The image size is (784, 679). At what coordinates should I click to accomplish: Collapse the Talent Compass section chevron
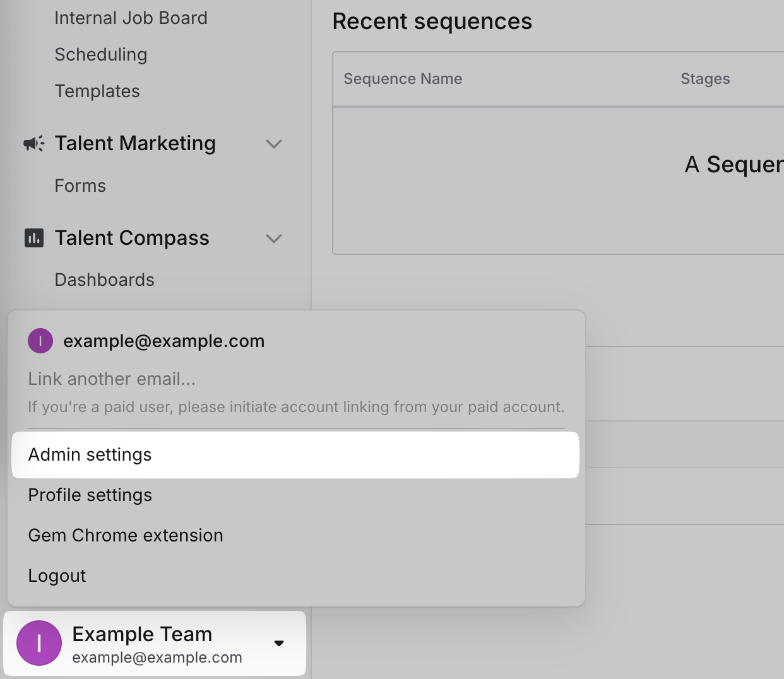(273, 239)
